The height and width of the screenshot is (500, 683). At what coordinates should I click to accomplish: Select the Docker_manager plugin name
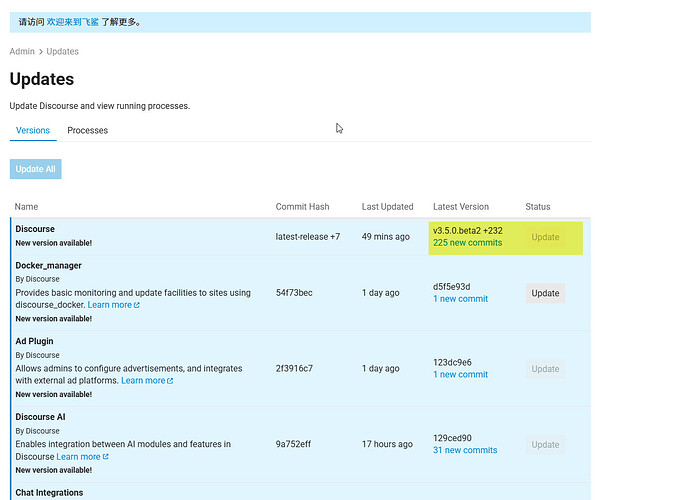tap(48, 266)
